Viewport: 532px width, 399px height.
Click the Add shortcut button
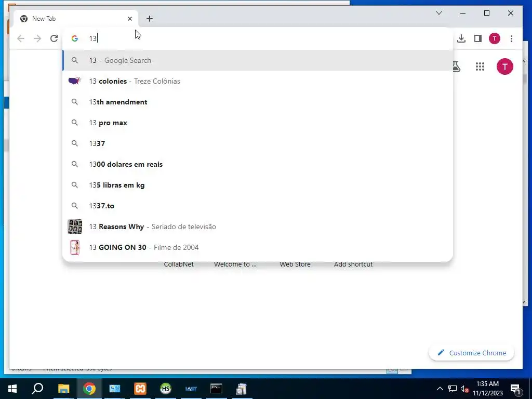pos(353,264)
